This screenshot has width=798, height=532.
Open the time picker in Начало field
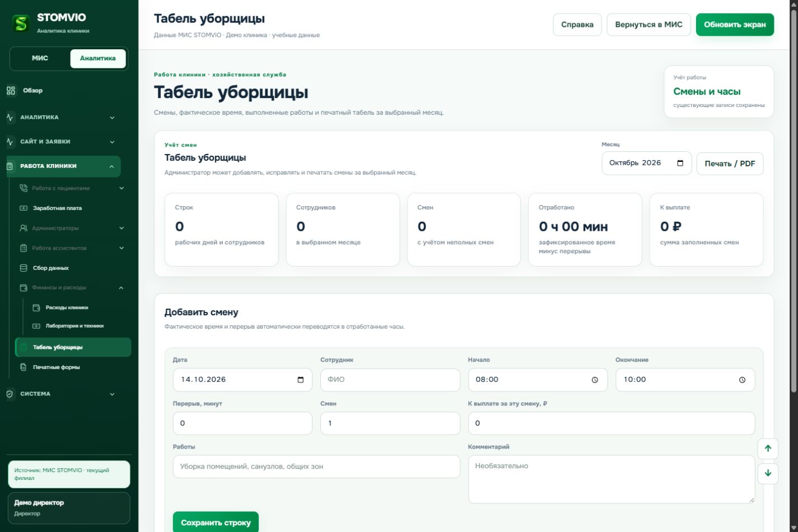click(x=595, y=380)
